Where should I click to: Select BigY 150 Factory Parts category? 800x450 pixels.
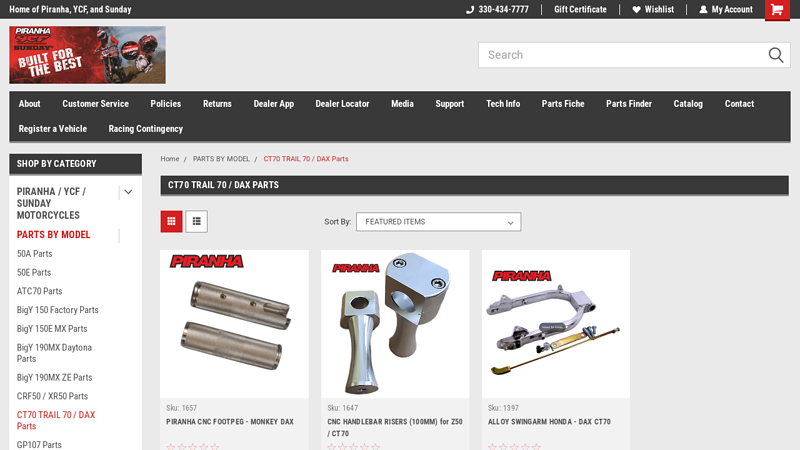click(58, 310)
